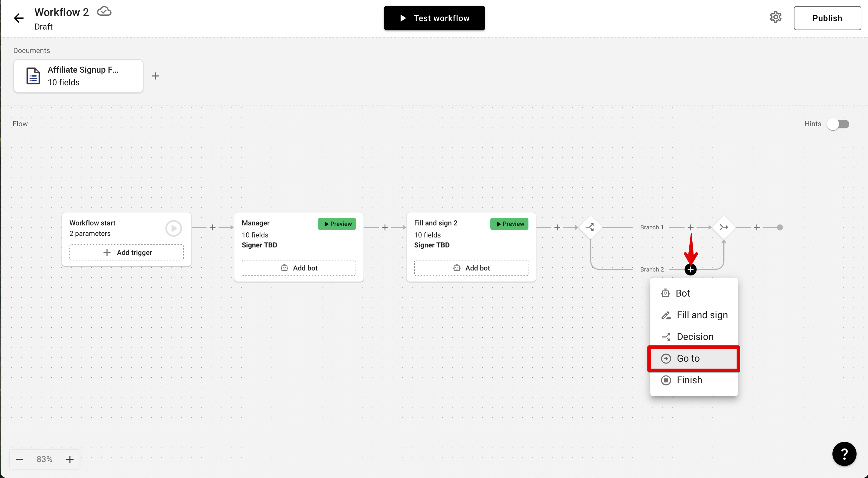Select 'Go to' from the step menu
Viewport: 868px width, 478px height.
click(x=688, y=358)
